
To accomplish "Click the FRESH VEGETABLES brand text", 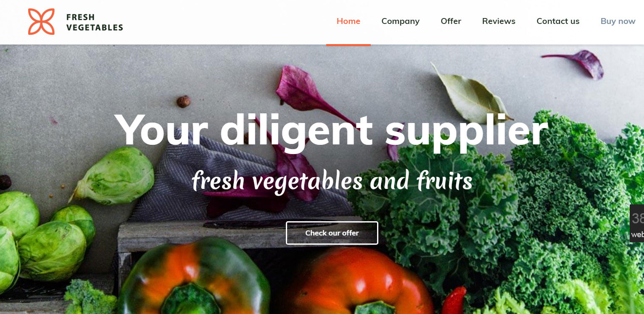I will [95, 22].
